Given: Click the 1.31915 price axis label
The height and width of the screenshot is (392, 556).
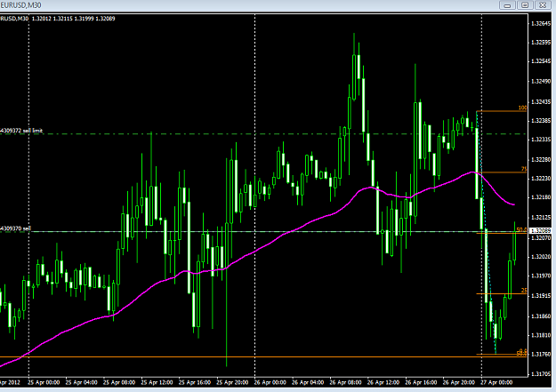Looking at the screenshot, I should point(541,296).
